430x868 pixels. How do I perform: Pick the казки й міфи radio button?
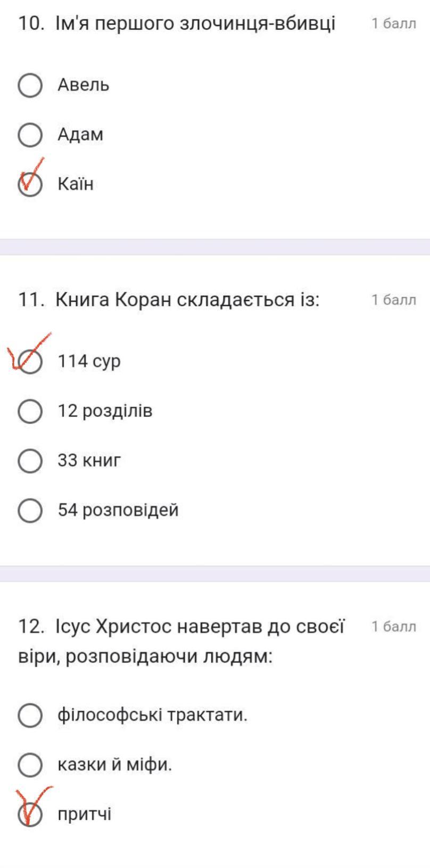click(x=30, y=765)
